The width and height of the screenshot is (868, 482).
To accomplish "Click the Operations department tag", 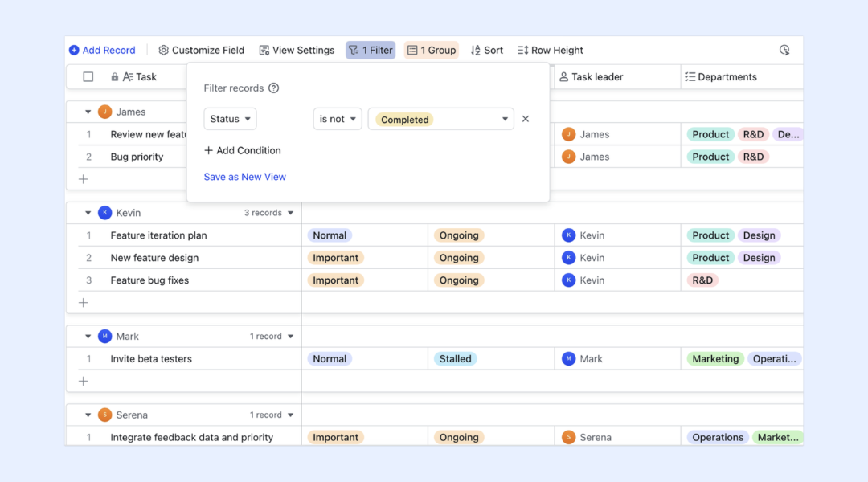I will pos(718,438).
